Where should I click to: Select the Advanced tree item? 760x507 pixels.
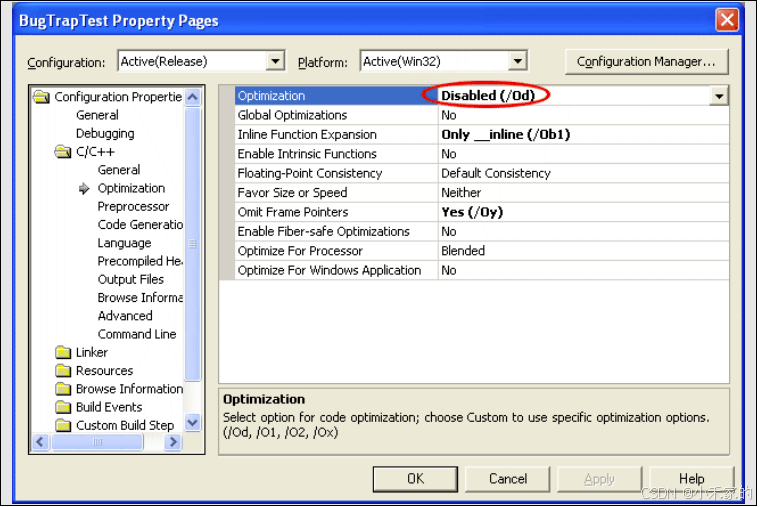pos(125,316)
